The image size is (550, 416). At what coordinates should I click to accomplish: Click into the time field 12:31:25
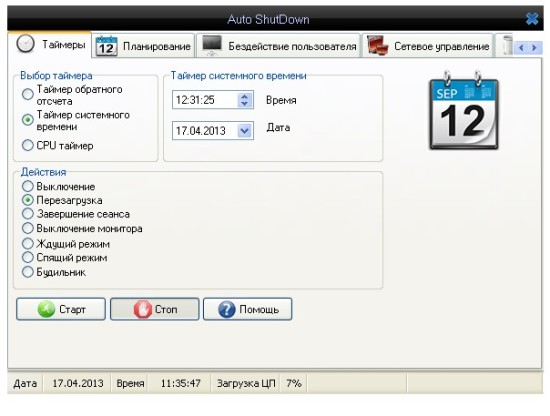(x=205, y=100)
